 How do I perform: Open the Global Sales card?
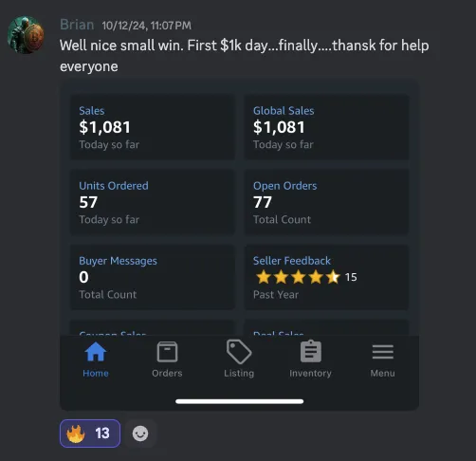point(327,127)
